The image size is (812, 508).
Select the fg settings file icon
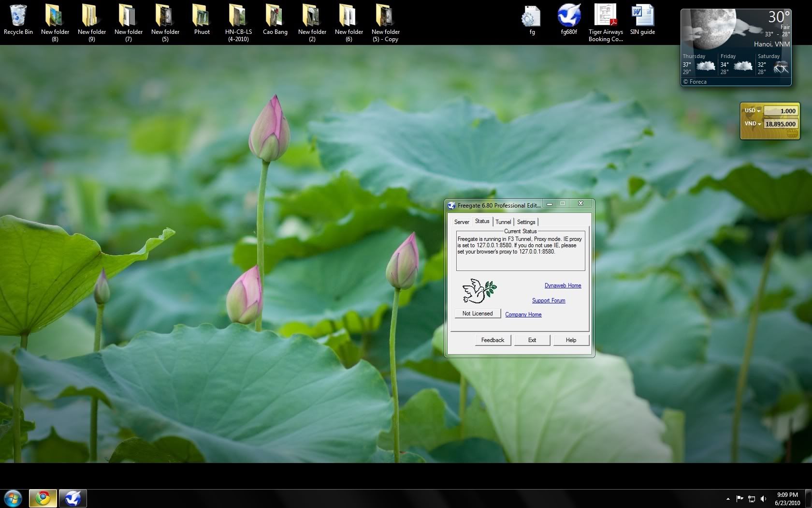(532, 19)
